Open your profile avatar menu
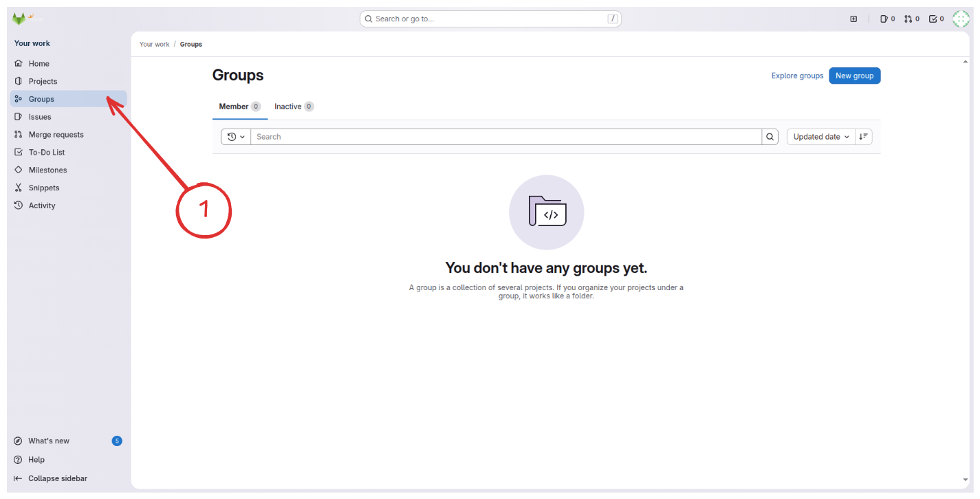 [x=960, y=19]
